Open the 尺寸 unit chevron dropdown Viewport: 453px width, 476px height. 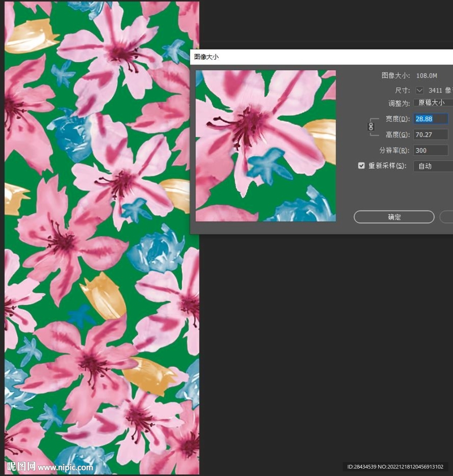tap(420, 90)
